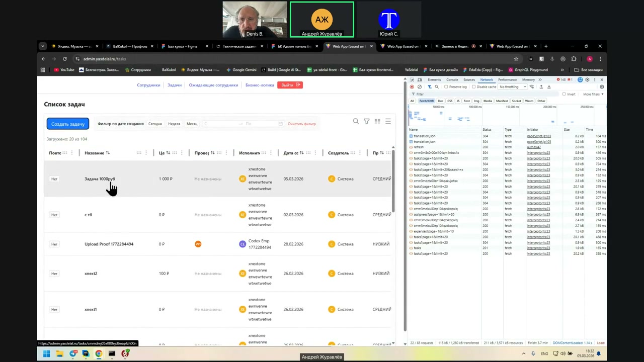Click the export HAR download arrow icon
This screenshot has height=362, width=644.
coord(549,87)
